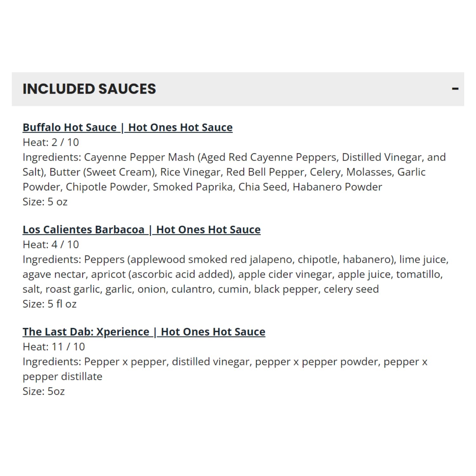Click the 'Heat: 4 / 10' line
This screenshot has height=476, width=476.
(51, 245)
